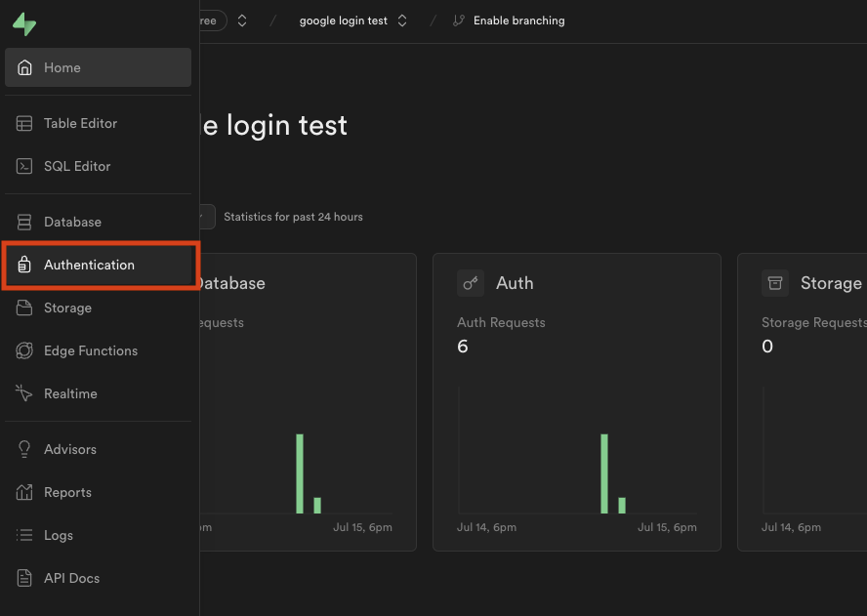867x616 pixels.
Task: Open the Auth card title
Action: (x=515, y=283)
